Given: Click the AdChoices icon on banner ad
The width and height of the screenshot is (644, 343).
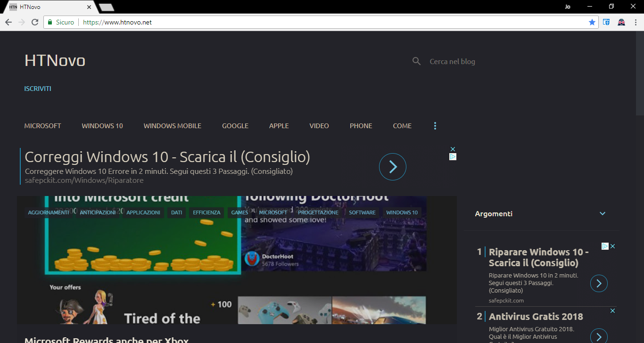Looking at the screenshot, I should pyautogui.click(x=453, y=156).
